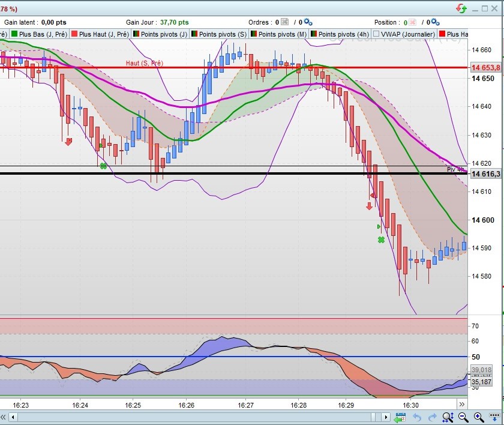The image size is (504, 425).
Task: Zoom in with the plus magnifier
Action: coord(479,417)
